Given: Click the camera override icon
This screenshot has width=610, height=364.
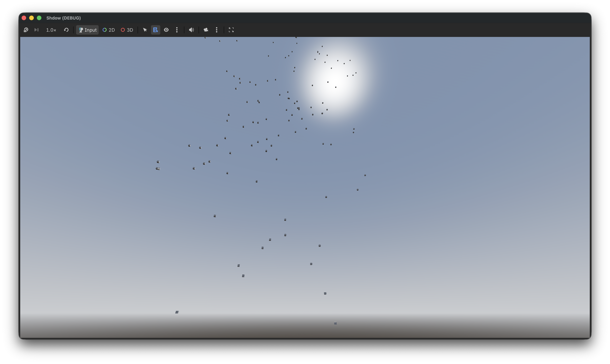Looking at the screenshot, I should click(x=206, y=30).
